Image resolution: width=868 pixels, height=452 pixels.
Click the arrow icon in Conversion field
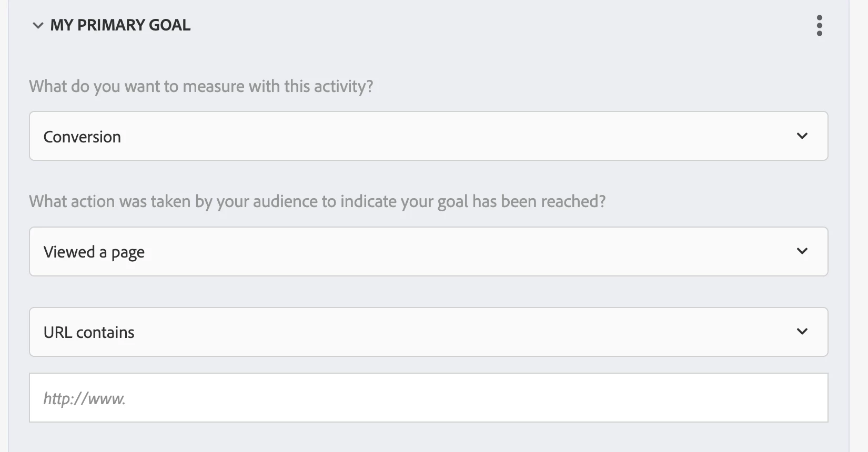click(x=802, y=136)
